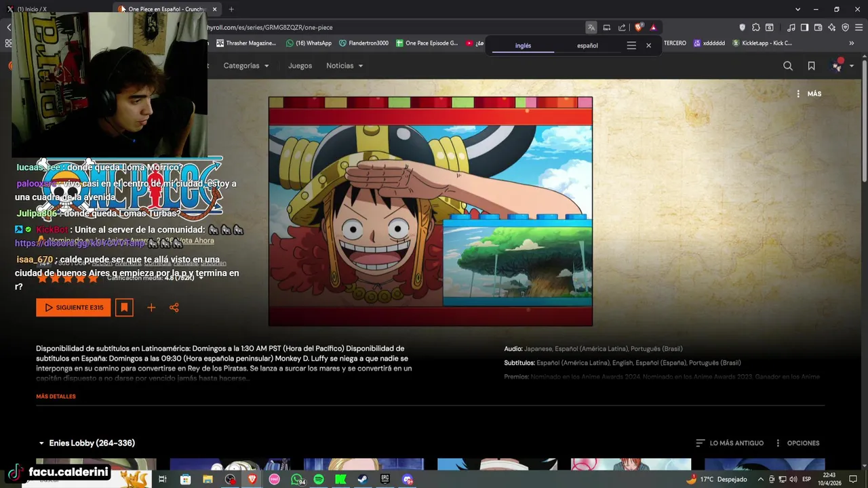Open Brave browser taskbar icon

coord(252,479)
